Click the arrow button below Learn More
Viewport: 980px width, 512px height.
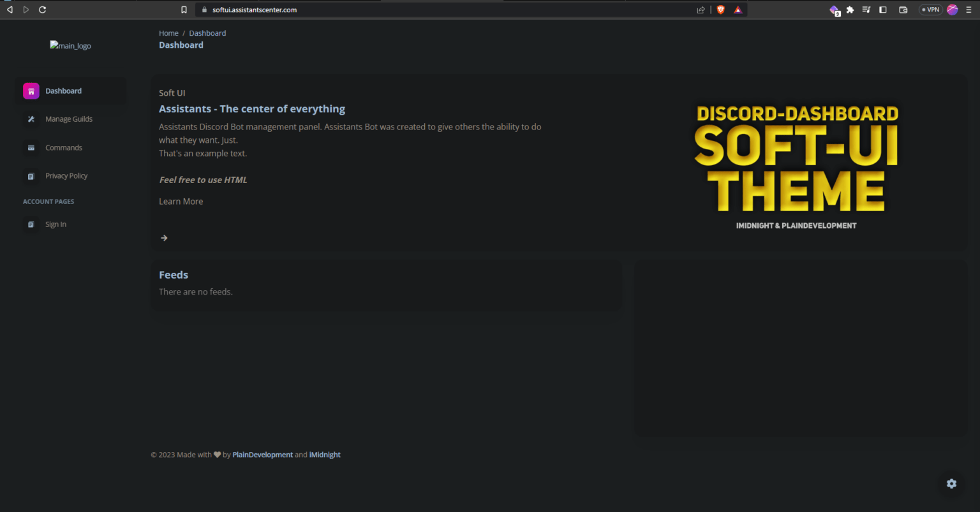click(x=164, y=237)
